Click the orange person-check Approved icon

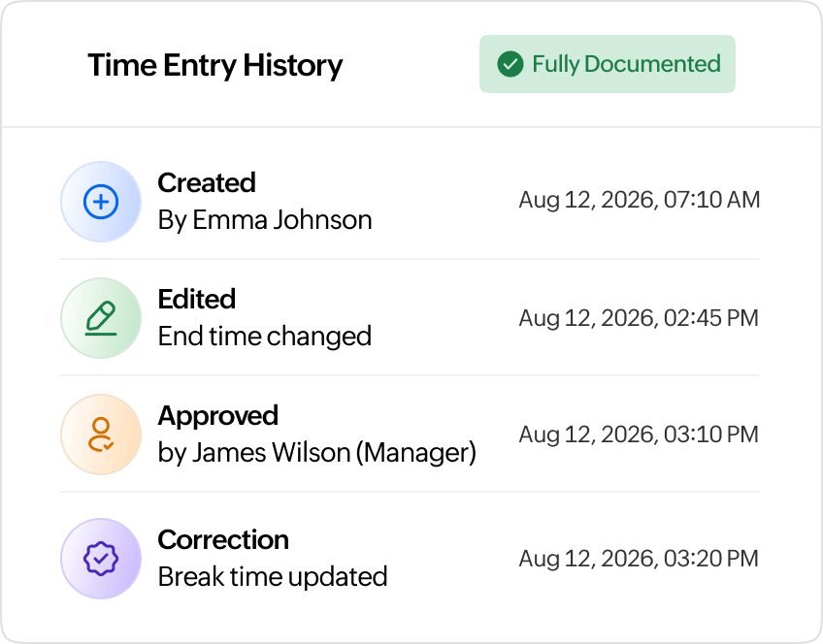pyautogui.click(x=101, y=435)
